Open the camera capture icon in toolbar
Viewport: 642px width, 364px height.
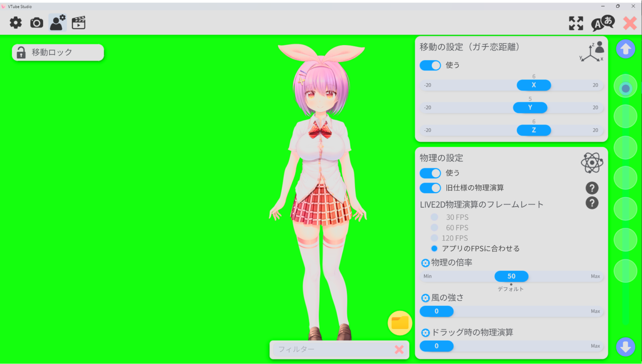36,23
